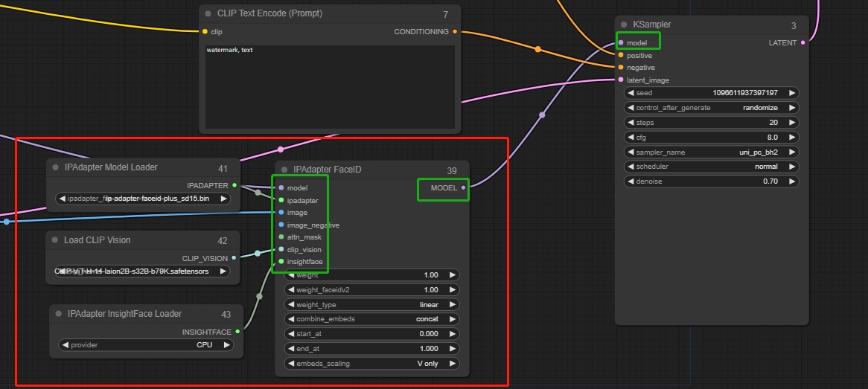Click the INSIGHTFACE output socket

(x=237, y=332)
